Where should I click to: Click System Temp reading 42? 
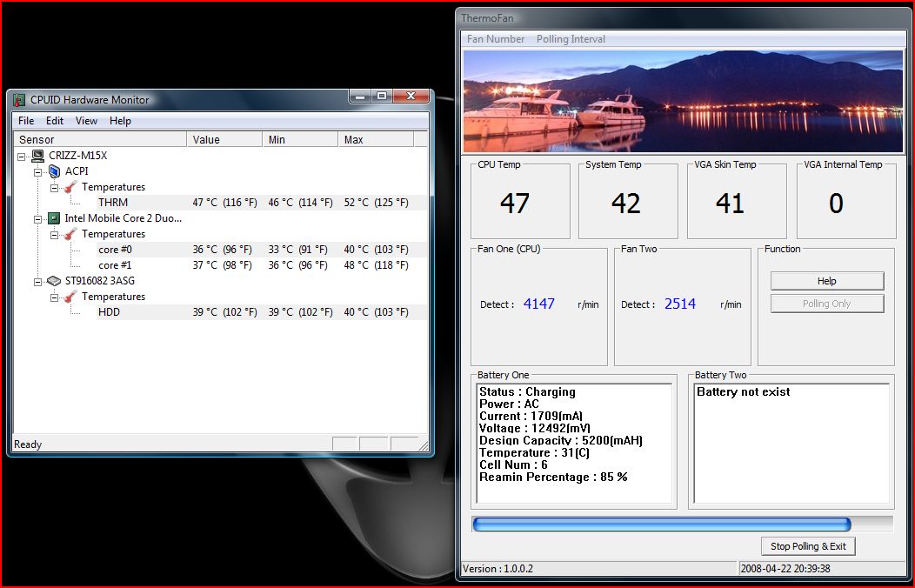click(626, 204)
